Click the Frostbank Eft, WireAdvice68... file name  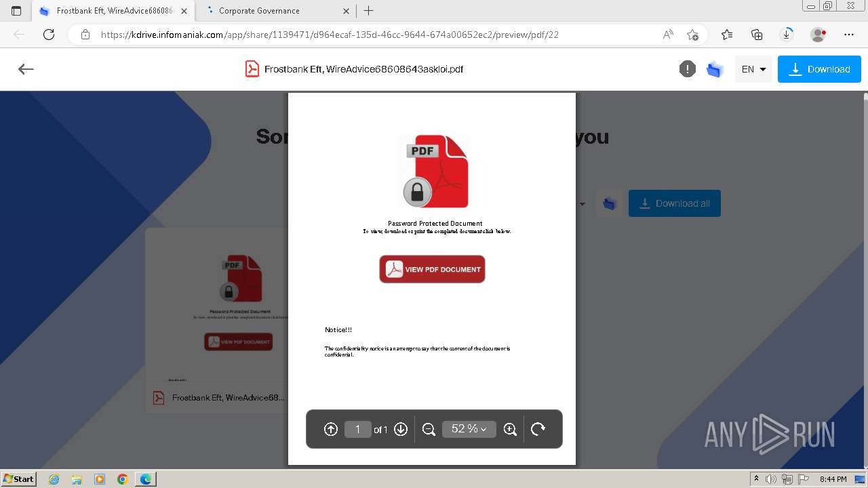229,398
